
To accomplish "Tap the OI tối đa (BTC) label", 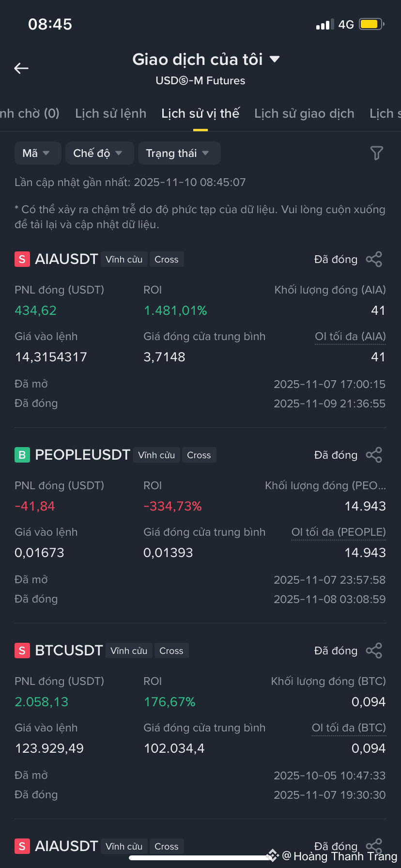I will [349, 728].
